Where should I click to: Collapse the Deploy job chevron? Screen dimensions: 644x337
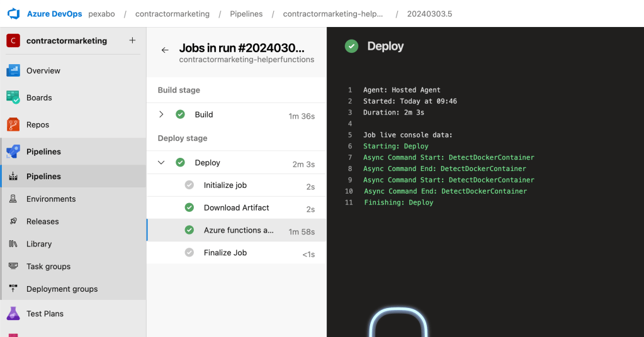(161, 163)
